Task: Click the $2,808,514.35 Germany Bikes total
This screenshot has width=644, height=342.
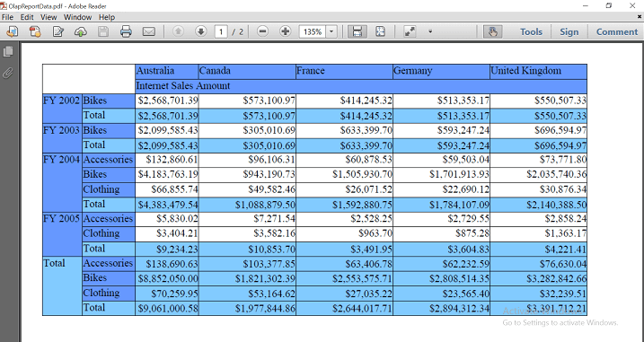Action: (442, 278)
